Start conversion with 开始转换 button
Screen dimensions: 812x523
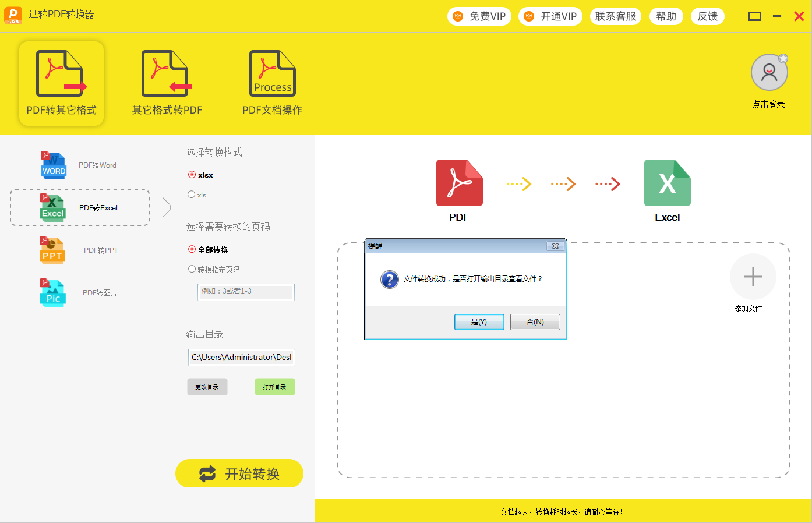[x=239, y=473]
